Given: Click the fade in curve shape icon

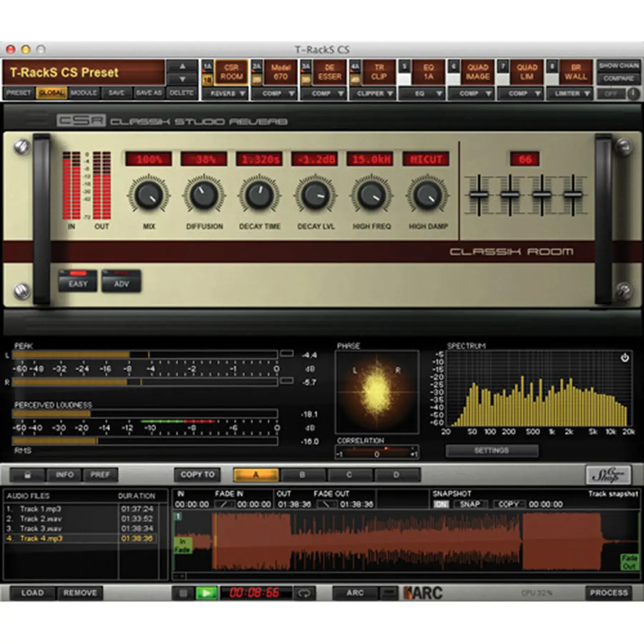Looking at the screenshot, I should click(224, 504).
